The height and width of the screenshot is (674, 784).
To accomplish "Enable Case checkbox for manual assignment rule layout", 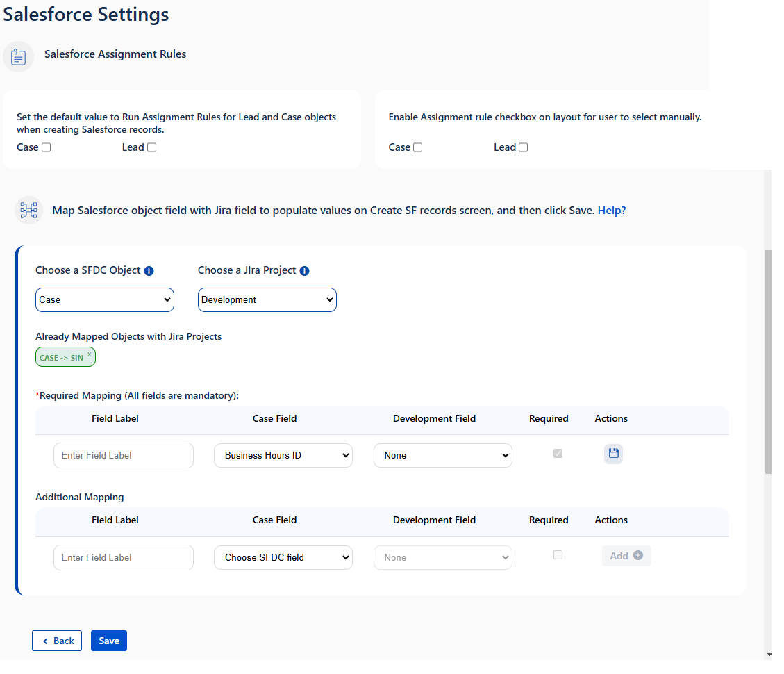I will click(x=418, y=147).
